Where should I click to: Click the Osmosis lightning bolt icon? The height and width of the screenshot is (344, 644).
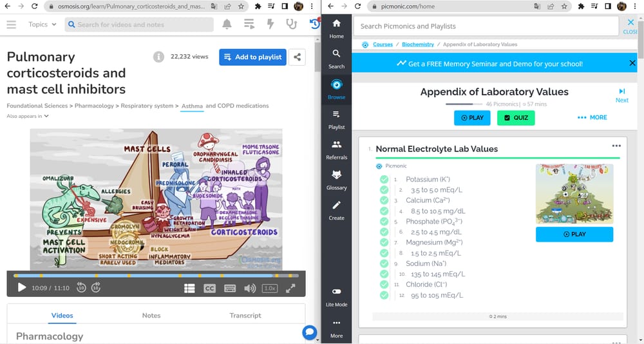pos(270,24)
